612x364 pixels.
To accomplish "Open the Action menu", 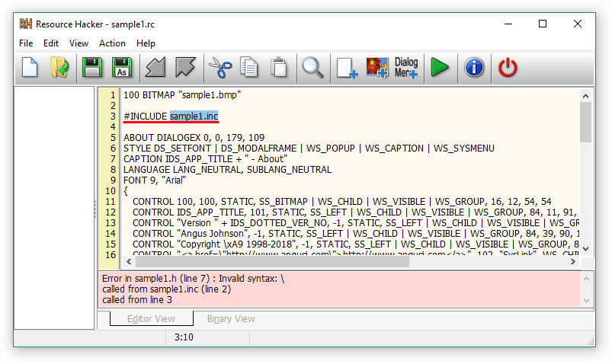I will 112,43.
